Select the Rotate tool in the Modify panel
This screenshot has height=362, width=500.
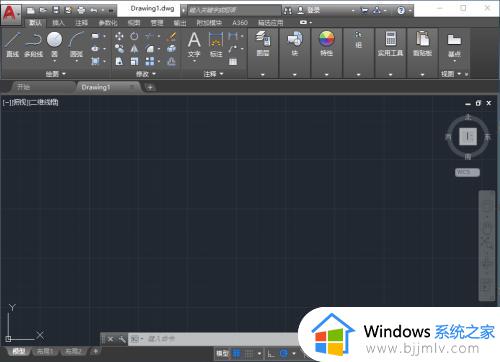click(134, 36)
